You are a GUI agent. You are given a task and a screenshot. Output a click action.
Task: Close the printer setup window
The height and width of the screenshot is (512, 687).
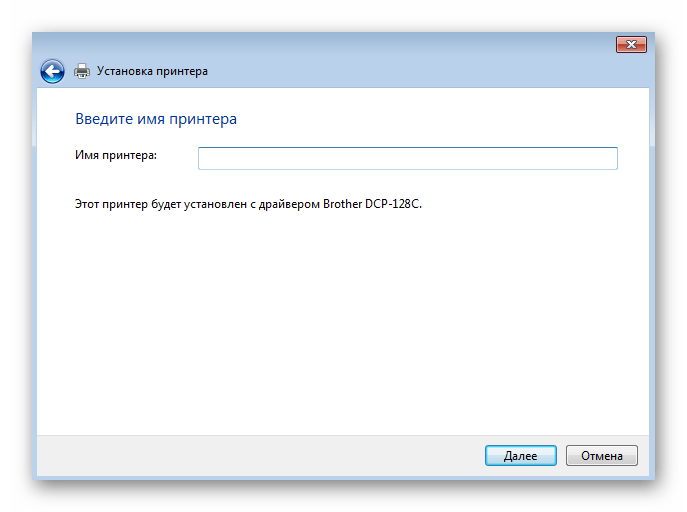click(631, 44)
